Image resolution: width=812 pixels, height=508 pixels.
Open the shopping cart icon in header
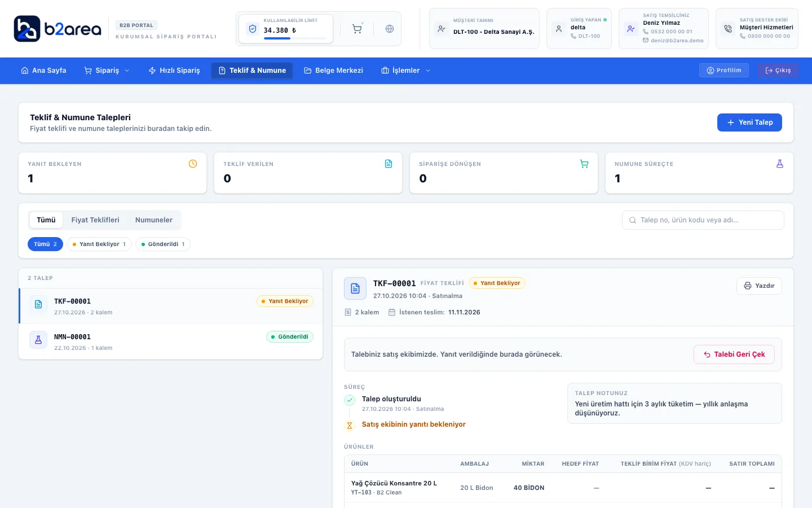tap(357, 29)
